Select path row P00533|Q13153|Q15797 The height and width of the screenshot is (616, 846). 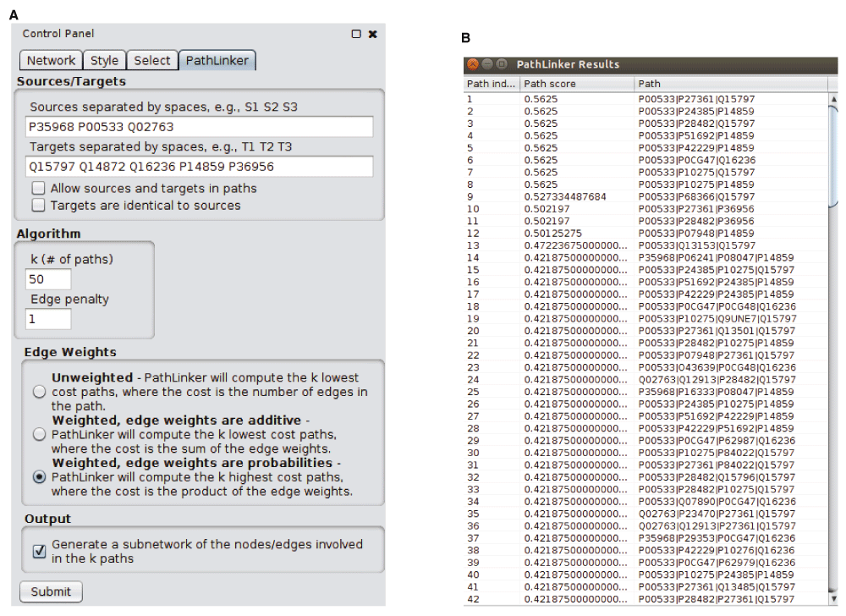[x=645, y=245]
